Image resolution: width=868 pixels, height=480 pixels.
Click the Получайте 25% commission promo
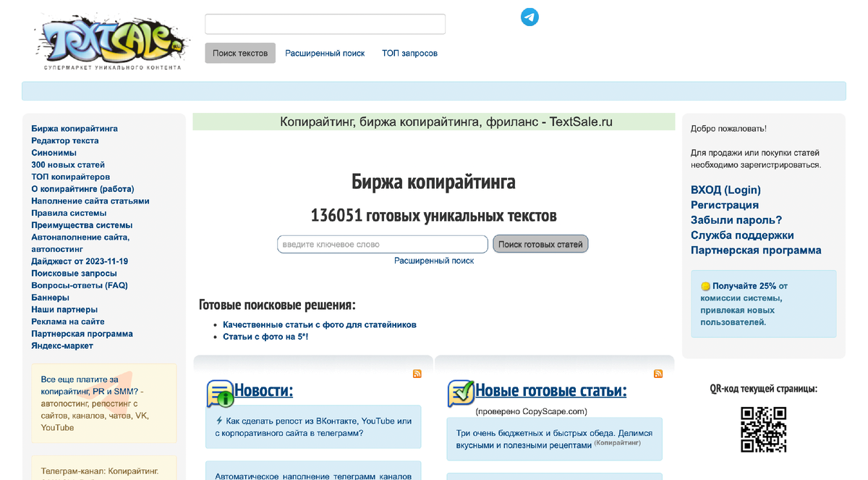pyautogui.click(x=763, y=304)
